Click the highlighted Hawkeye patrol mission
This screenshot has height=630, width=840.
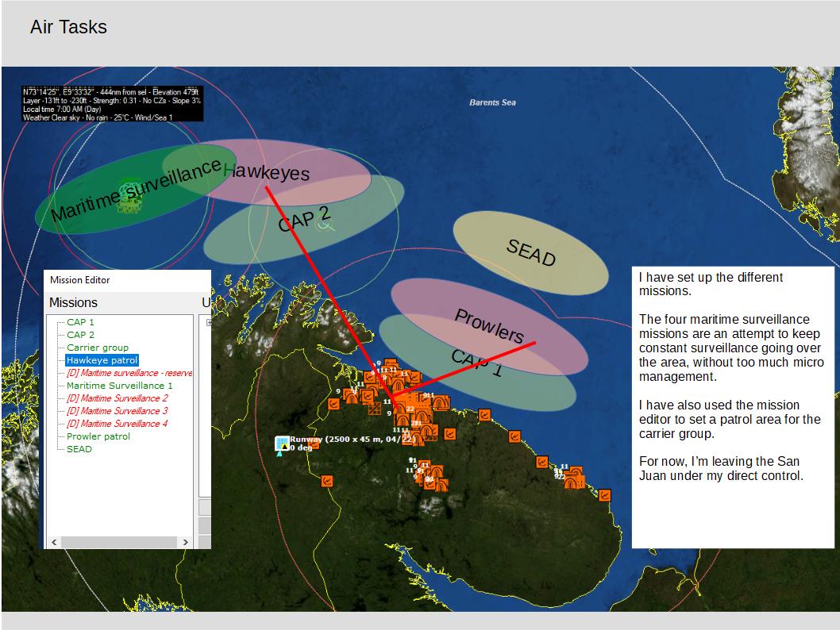coord(102,360)
